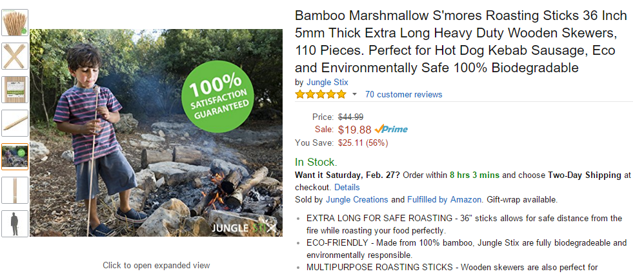The image size is (644, 276).
Task: Select the crossed sticks thumbnail
Action: click(x=15, y=56)
